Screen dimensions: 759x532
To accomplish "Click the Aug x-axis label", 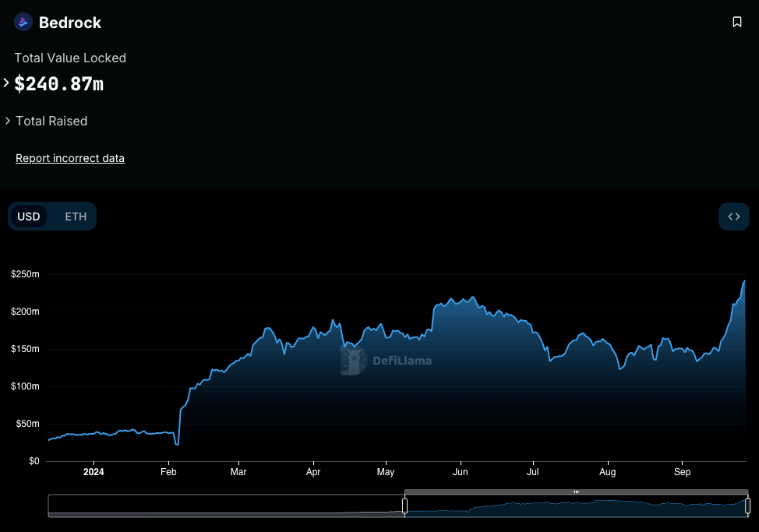I will coord(608,472).
